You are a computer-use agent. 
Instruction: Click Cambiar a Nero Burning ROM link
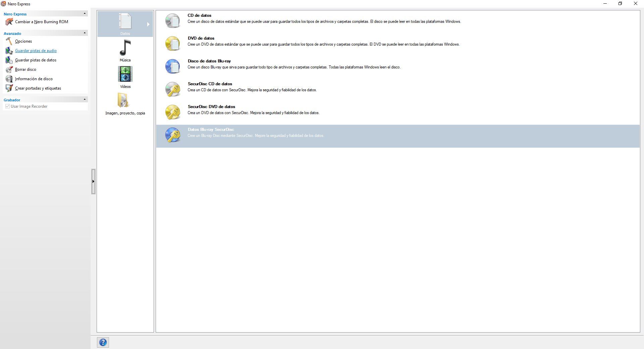point(42,22)
